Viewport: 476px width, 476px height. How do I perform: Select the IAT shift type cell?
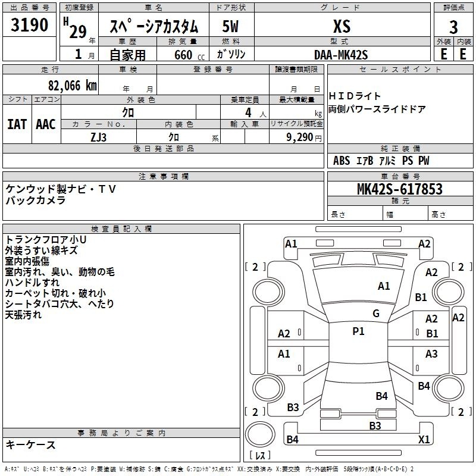coord(17,124)
